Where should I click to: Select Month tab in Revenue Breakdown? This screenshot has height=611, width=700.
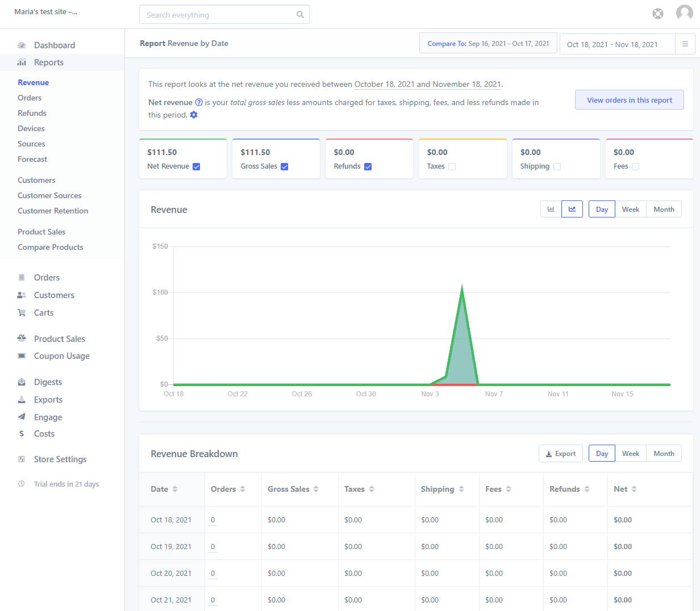pyautogui.click(x=664, y=453)
